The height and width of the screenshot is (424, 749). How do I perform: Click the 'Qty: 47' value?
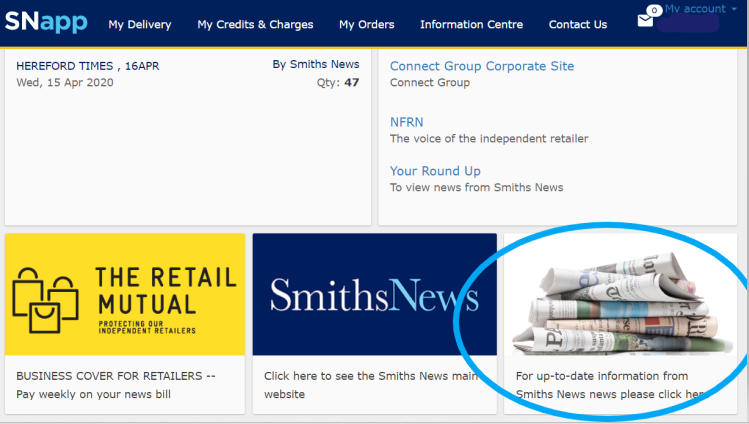coord(338,83)
